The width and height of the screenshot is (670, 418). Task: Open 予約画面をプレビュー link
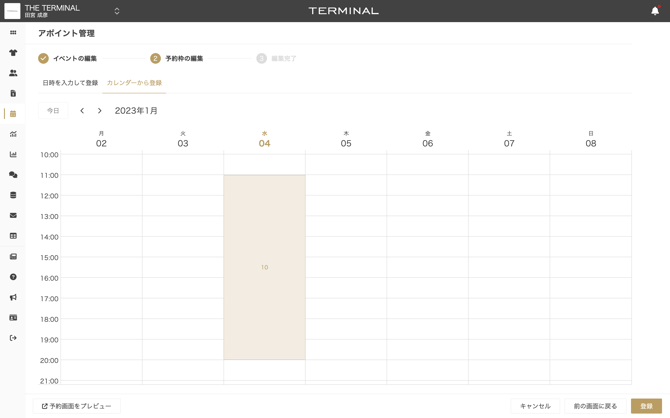[76, 406]
